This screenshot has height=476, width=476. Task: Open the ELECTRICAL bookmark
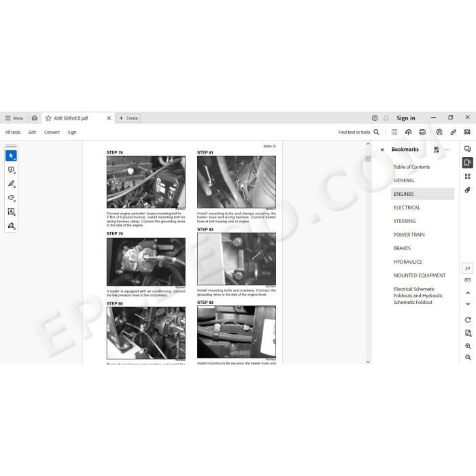click(407, 207)
